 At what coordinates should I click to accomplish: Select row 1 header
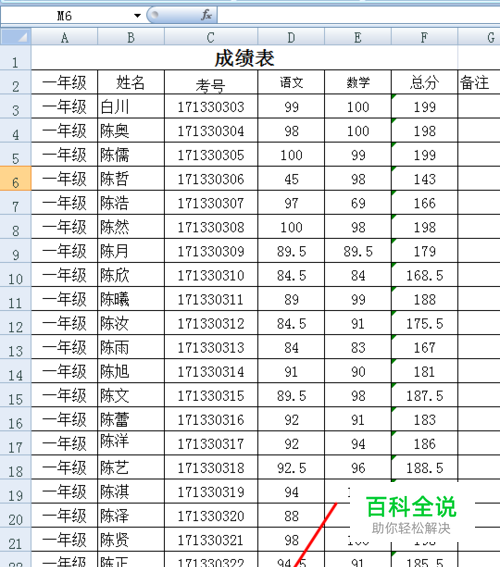coord(16,58)
